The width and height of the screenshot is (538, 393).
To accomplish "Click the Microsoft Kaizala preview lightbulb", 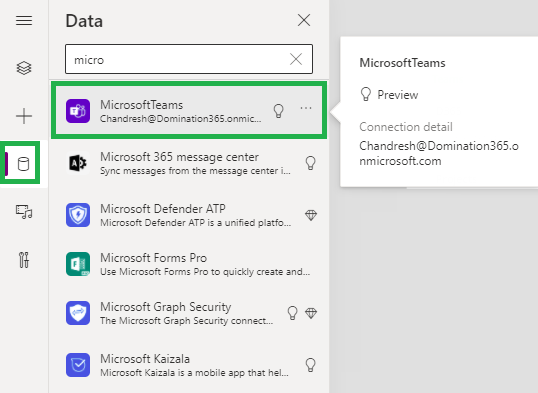I will coord(310,365).
